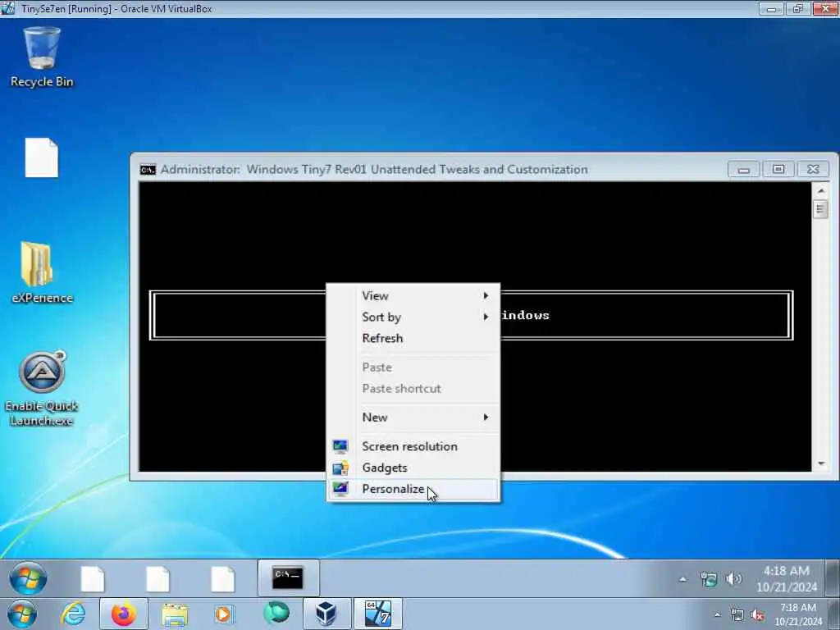Screen dimensions: 840x630
Task: Switch to Firefox on host taskbar
Action: (124, 614)
